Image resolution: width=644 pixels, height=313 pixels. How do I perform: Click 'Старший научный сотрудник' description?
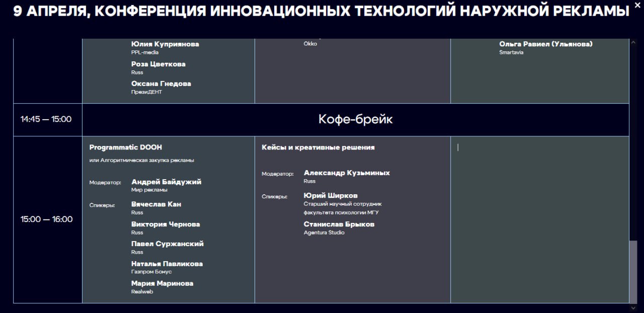click(343, 204)
